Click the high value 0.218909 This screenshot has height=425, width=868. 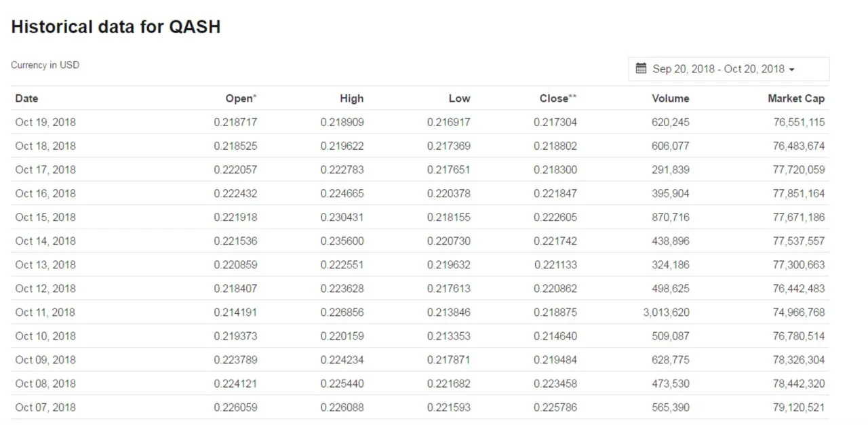pyautogui.click(x=342, y=123)
